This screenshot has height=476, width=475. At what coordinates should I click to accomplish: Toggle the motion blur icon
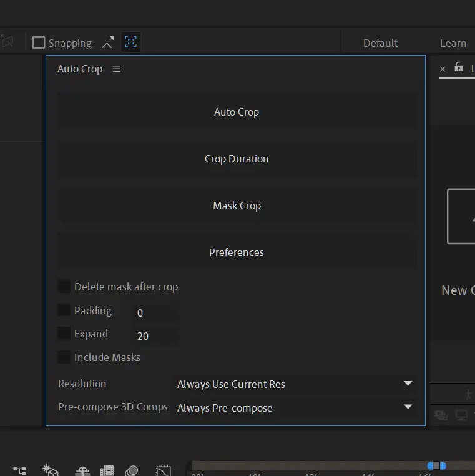(131, 470)
